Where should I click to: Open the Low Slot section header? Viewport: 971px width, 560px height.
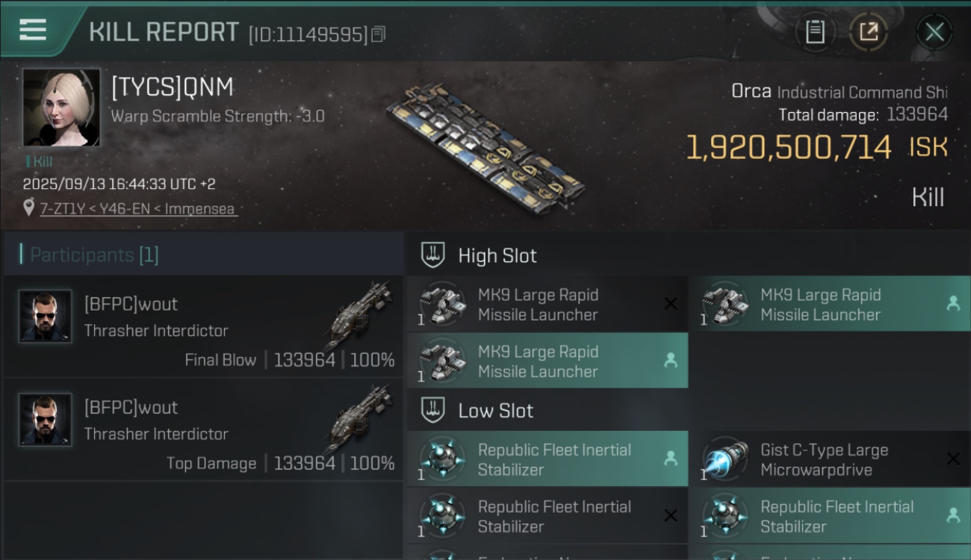click(496, 411)
